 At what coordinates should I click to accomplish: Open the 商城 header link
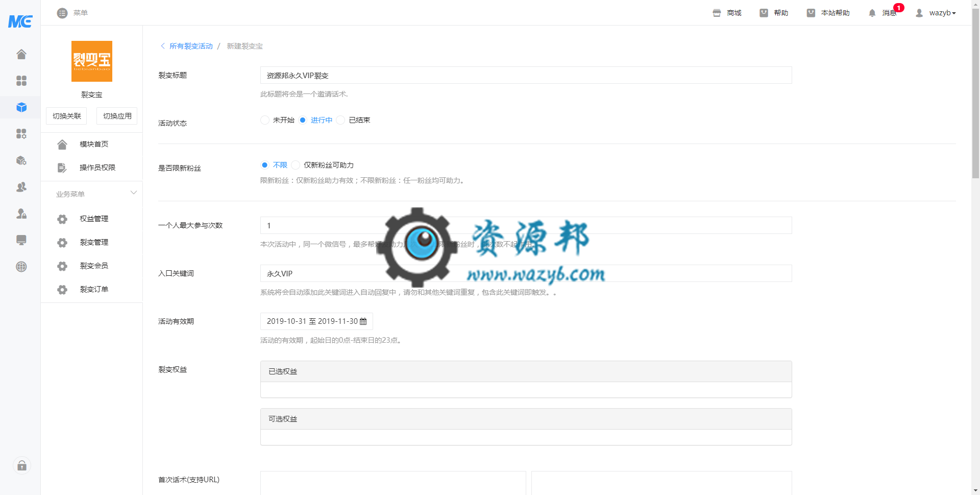[x=734, y=13]
